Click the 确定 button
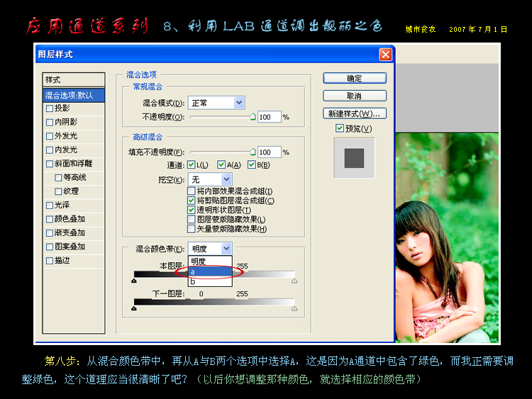532x399 pixels. [x=355, y=78]
